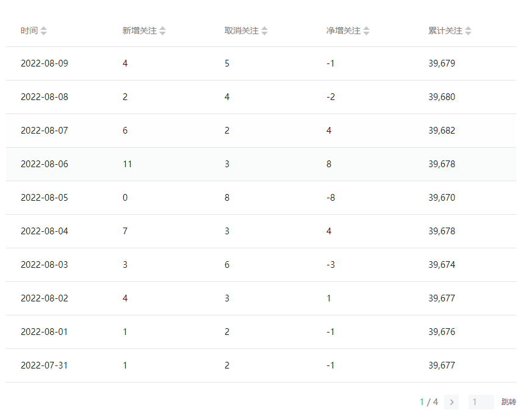Viewport: 532px width, 410px height.
Task: Sort by 新增关注 column arrows
Action: (162, 31)
